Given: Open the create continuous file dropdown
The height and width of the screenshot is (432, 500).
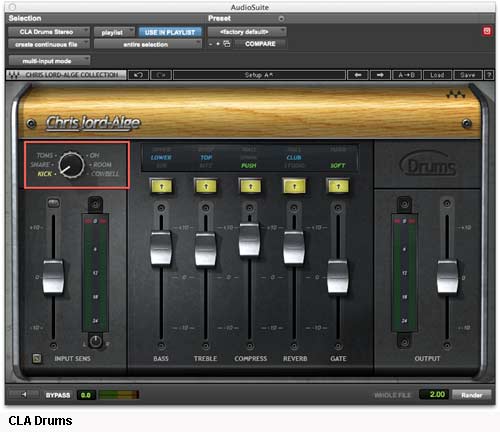Looking at the screenshot, I should 49,44.
